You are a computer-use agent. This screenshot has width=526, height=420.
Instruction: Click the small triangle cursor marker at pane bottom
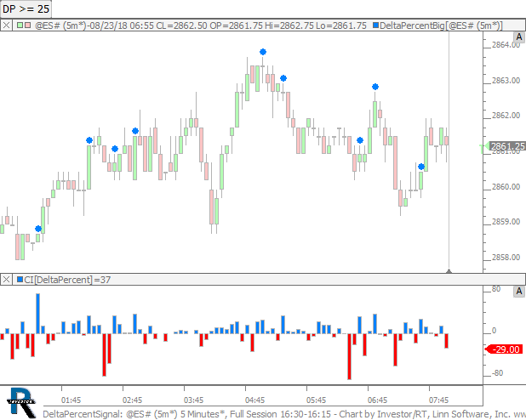pos(449,271)
